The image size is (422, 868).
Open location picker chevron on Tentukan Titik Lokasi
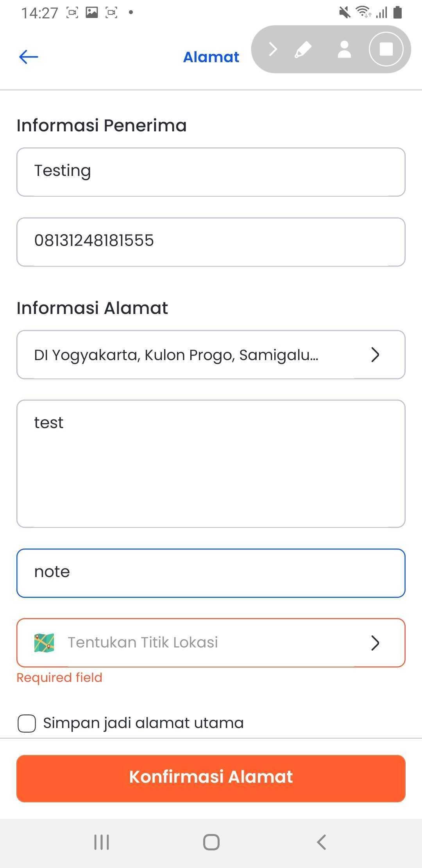[375, 643]
